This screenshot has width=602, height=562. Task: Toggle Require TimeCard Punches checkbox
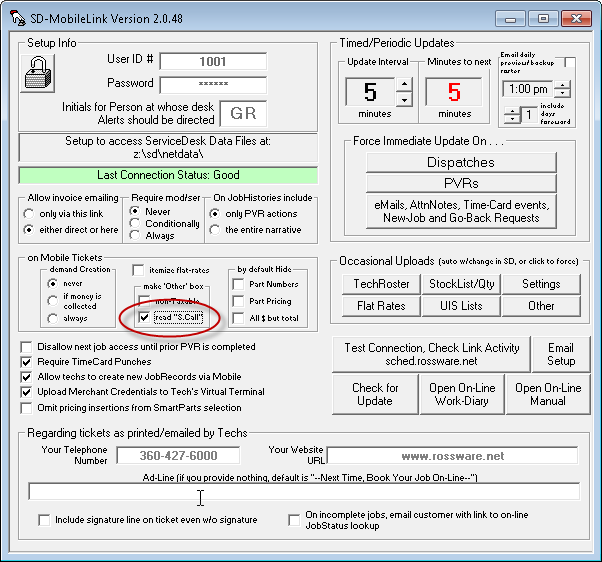tap(27, 362)
